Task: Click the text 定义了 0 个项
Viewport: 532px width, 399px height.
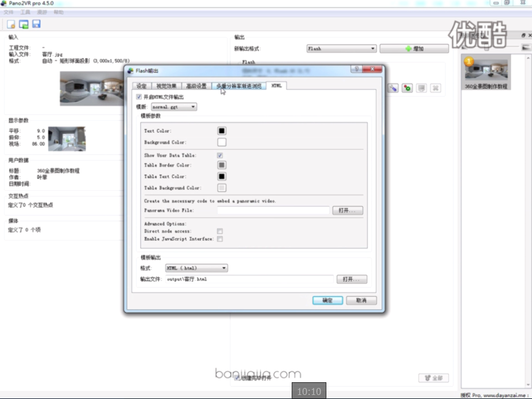Action: tap(24, 230)
